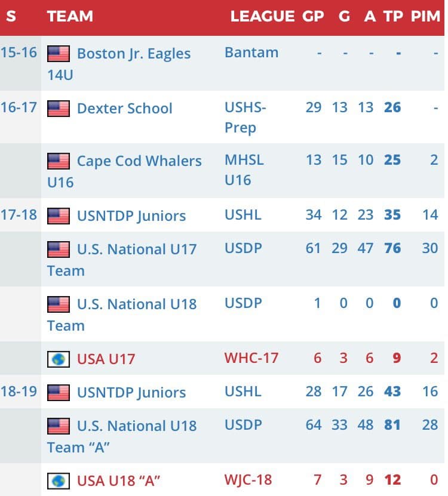Click the US flag beside Dexter School
The width and height of the screenshot is (448, 496).
(x=59, y=109)
